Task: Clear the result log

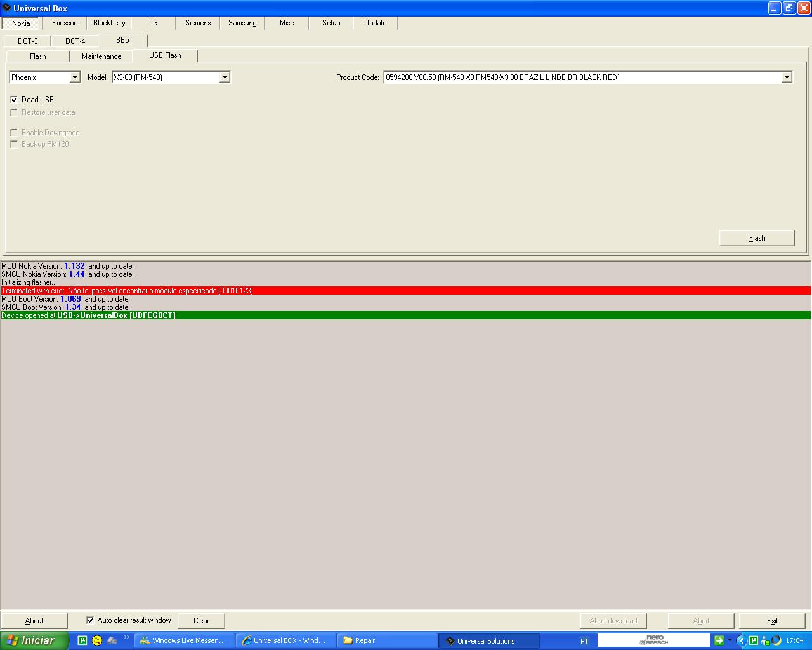Action: point(201,621)
